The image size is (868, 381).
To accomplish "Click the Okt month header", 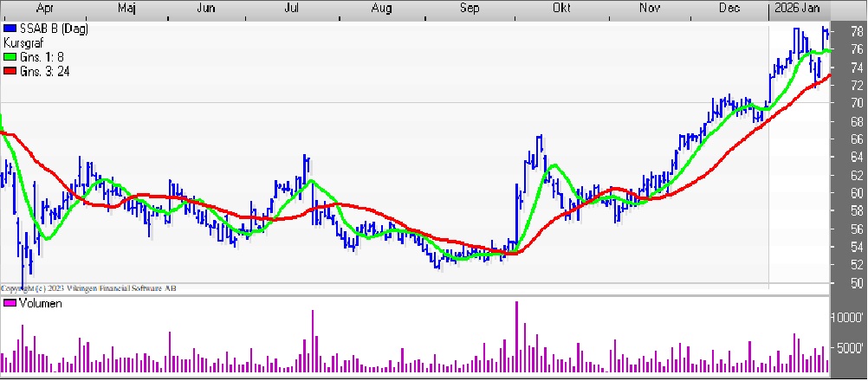I will (560, 8).
